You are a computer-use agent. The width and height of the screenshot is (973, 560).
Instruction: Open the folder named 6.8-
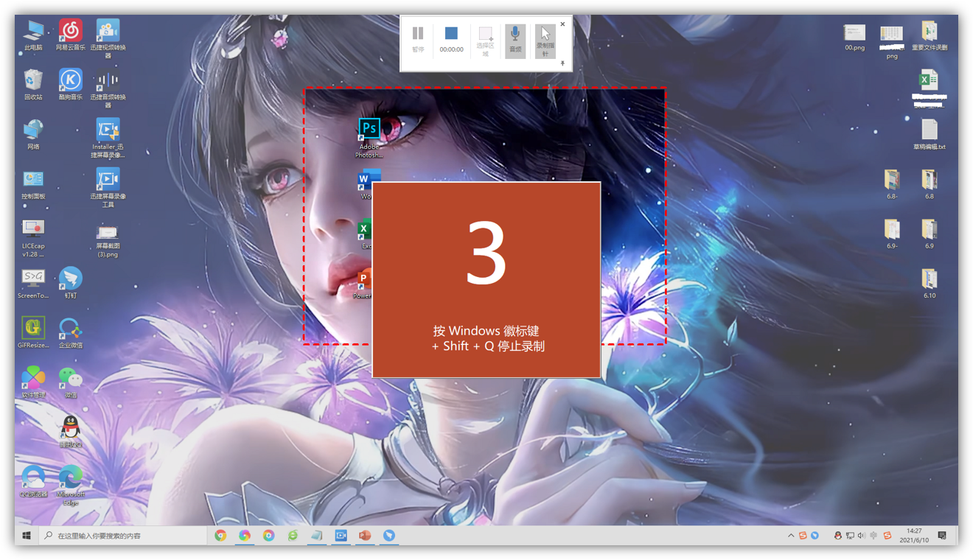(x=892, y=185)
